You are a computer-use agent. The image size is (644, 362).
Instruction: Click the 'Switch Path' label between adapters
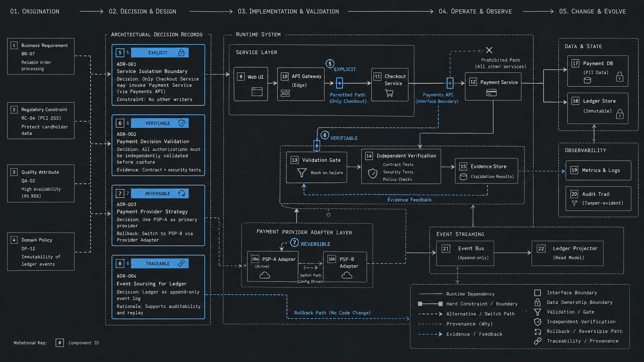310,275
